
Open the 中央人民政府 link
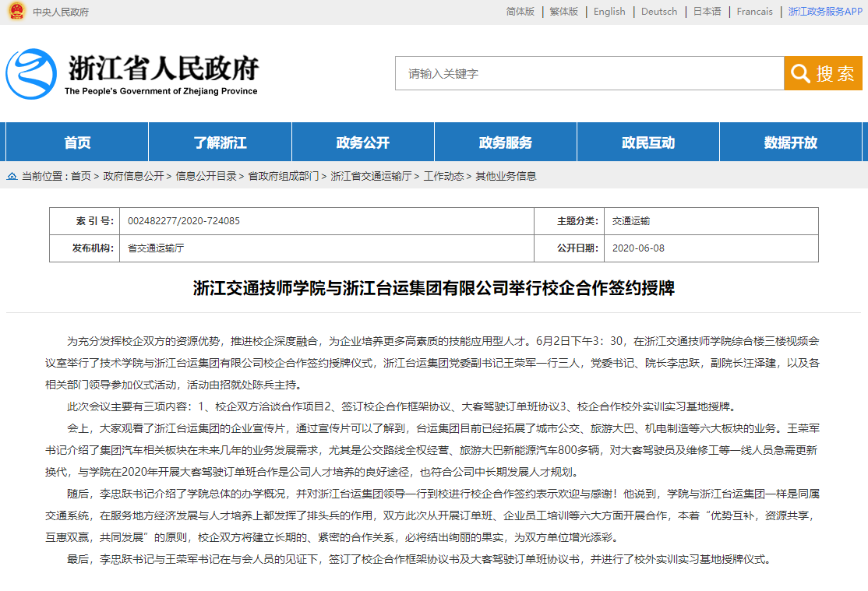click(61, 12)
